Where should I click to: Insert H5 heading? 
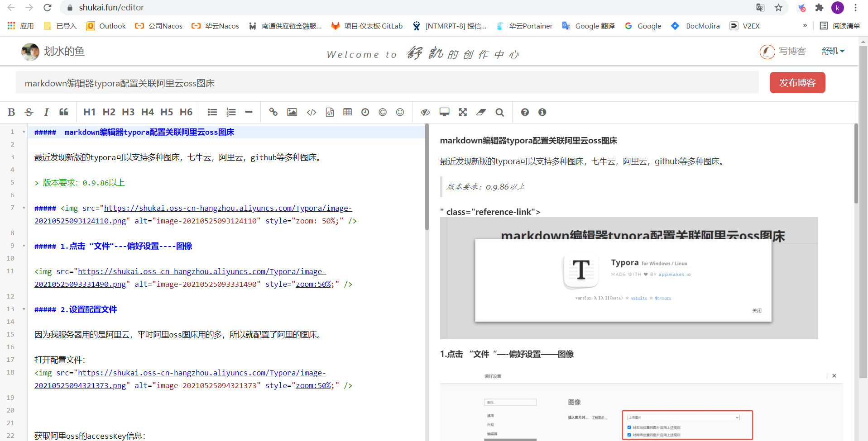pyautogui.click(x=167, y=112)
